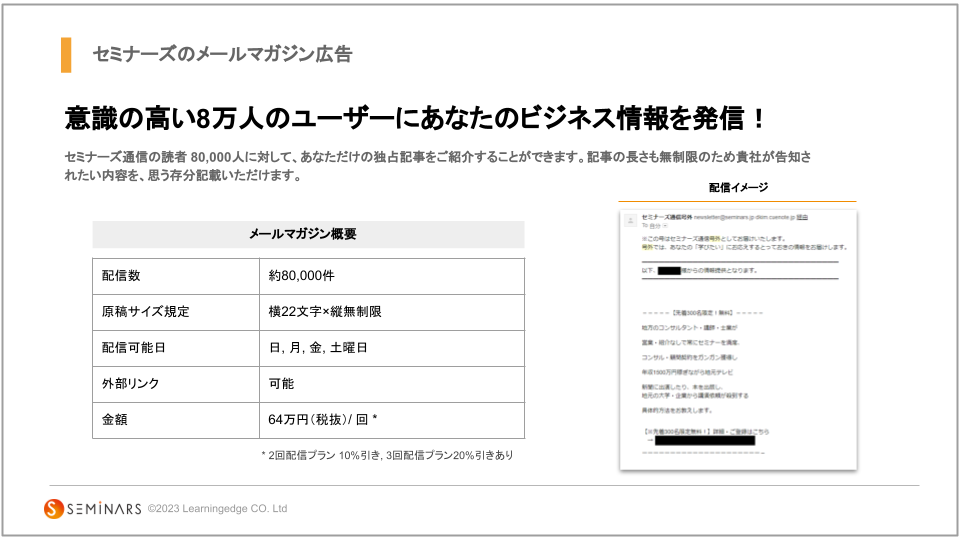Open the email preview thumbnail image
This screenshot has height=540, width=960.
[x=738, y=340]
